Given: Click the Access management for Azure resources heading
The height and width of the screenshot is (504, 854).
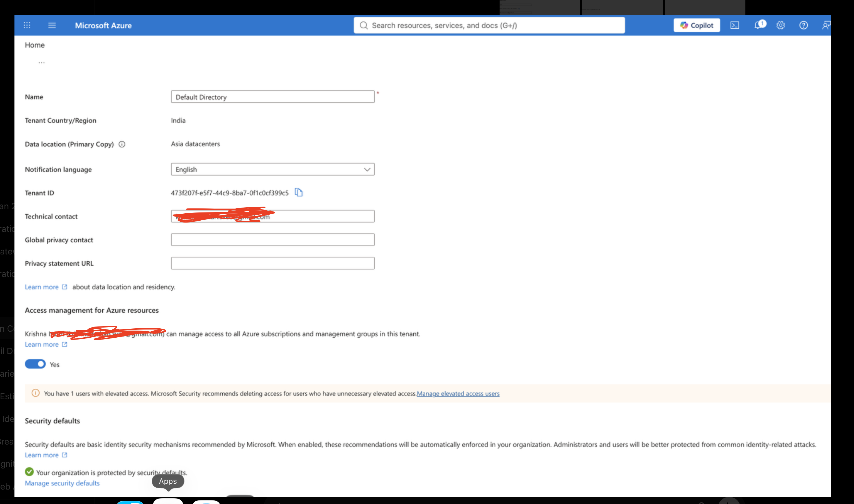Looking at the screenshot, I should [92, 310].
